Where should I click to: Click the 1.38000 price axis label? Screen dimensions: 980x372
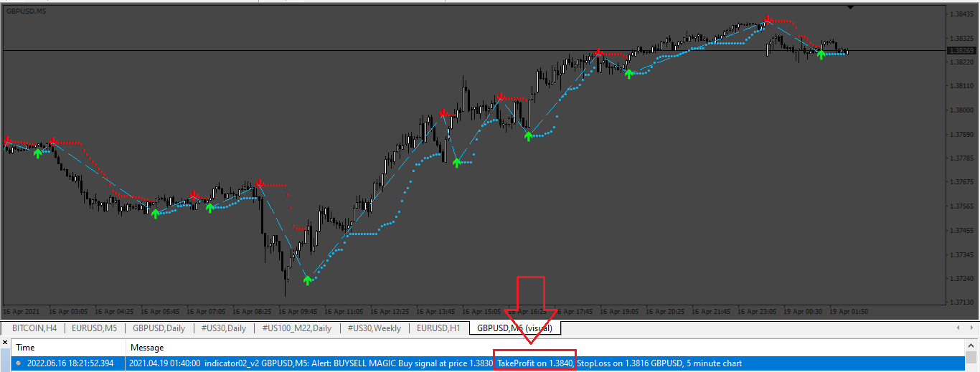click(x=961, y=110)
